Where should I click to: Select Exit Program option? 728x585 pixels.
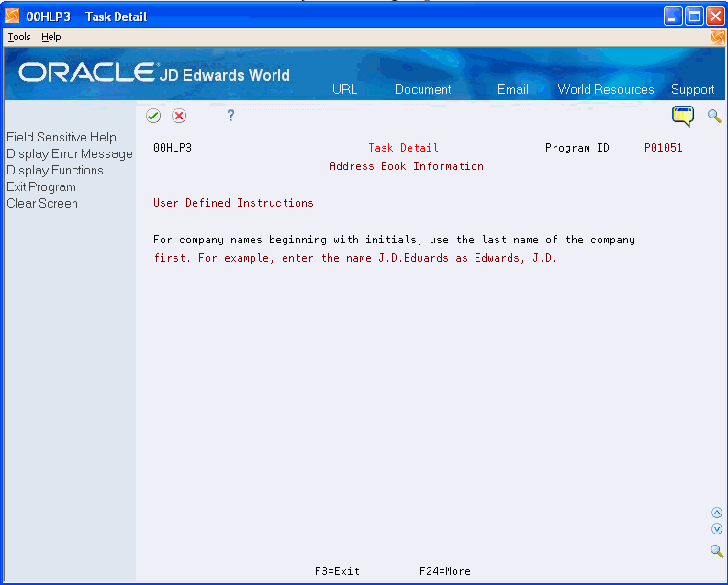[41, 187]
